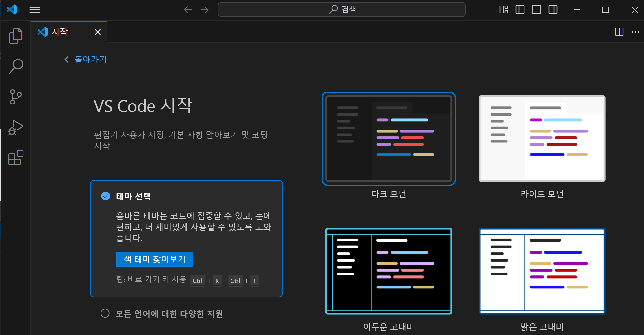The width and height of the screenshot is (644, 335).
Task: Click the split editor icon
Action: point(619,32)
